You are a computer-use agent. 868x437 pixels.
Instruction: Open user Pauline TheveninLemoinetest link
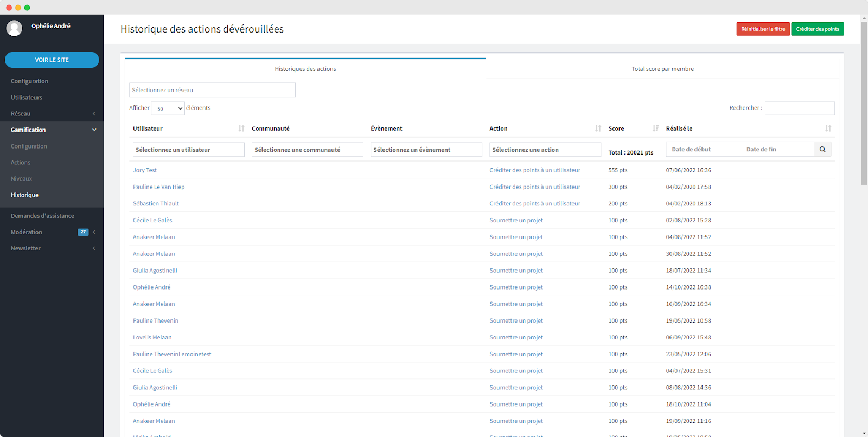coord(172,354)
